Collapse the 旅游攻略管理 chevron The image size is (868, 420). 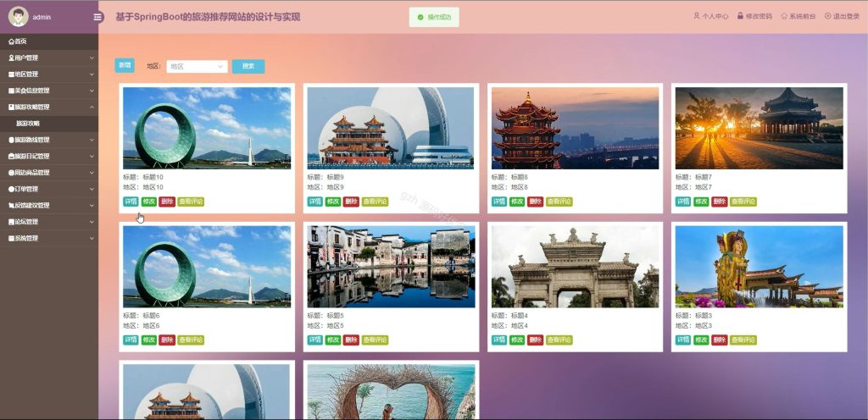(92, 107)
